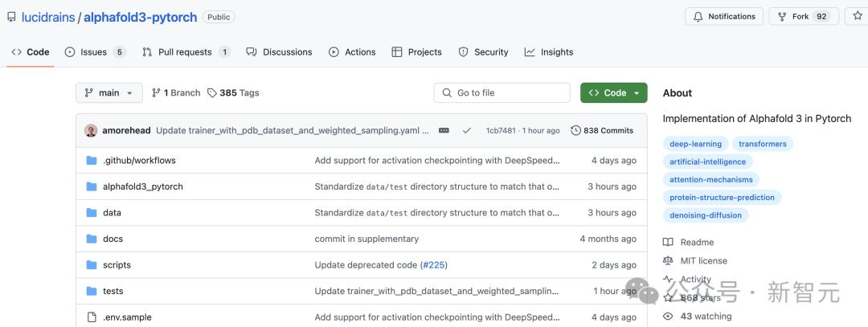The image size is (868, 327).
Task: Open the main branch selector dropdown
Action: 109,92
